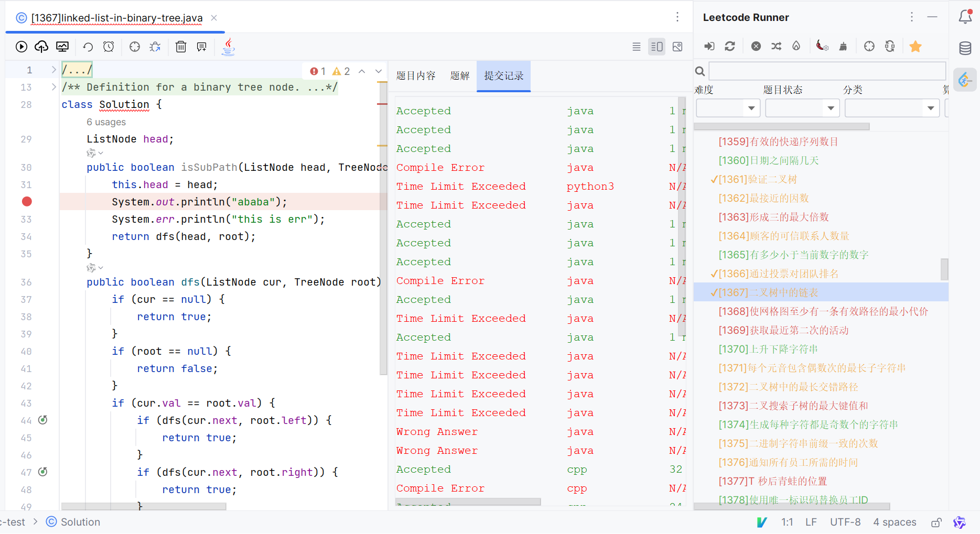
Task: Open Leetcode Runner panel options menu
Action: [912, 17]
